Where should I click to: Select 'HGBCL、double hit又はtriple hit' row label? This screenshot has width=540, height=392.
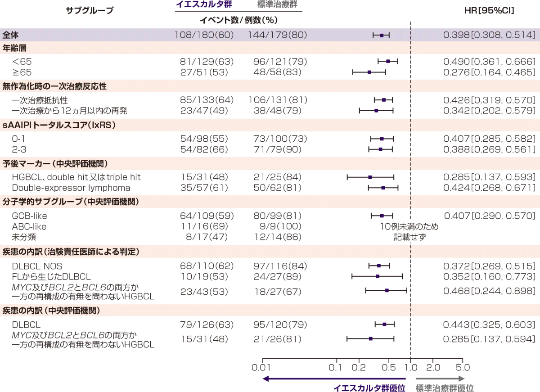76,177
